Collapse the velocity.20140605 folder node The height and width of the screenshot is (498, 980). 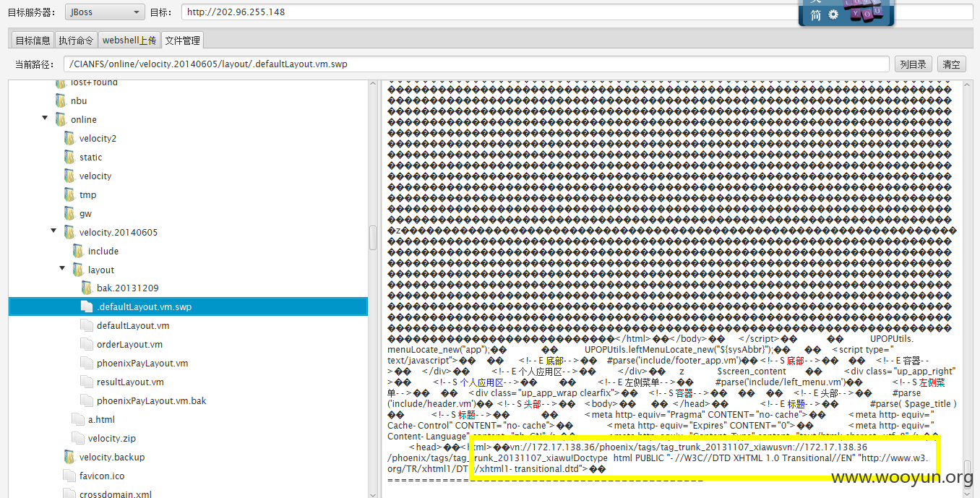53,232
